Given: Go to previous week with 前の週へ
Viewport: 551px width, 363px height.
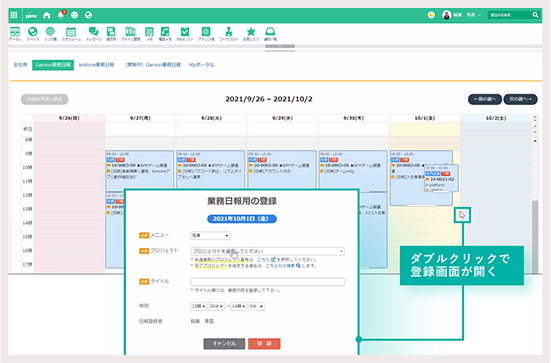Looking at the screenshot, I should click(x=485, y=99).
